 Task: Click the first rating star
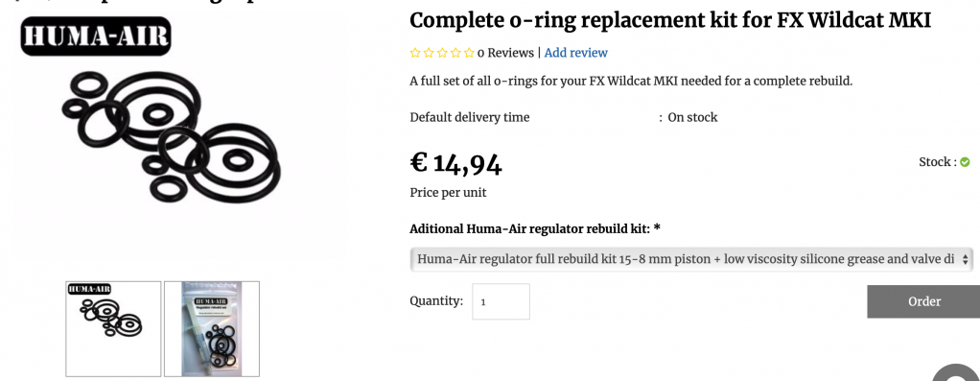[415, 53]
